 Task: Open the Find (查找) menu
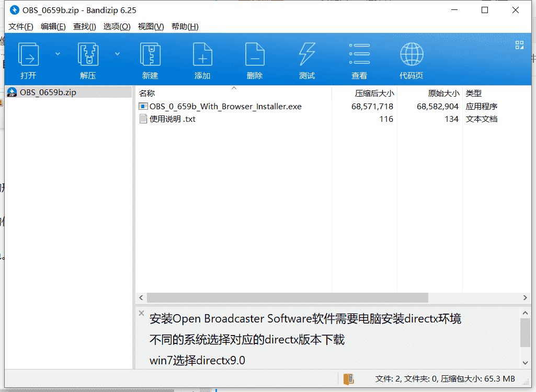pyautogui.click(x=84, y=27)
